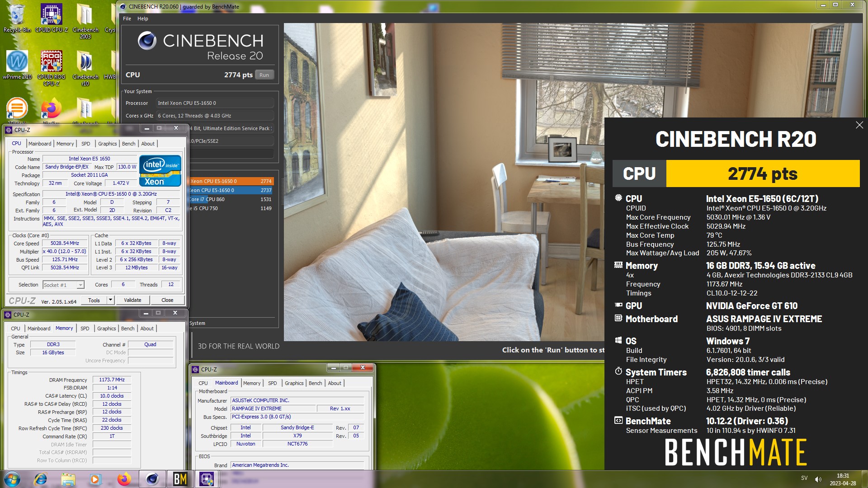Click the Channel # value Quad in CPU-Z Memory
This screenshot has width=868, height=488.
pos(150,344)
